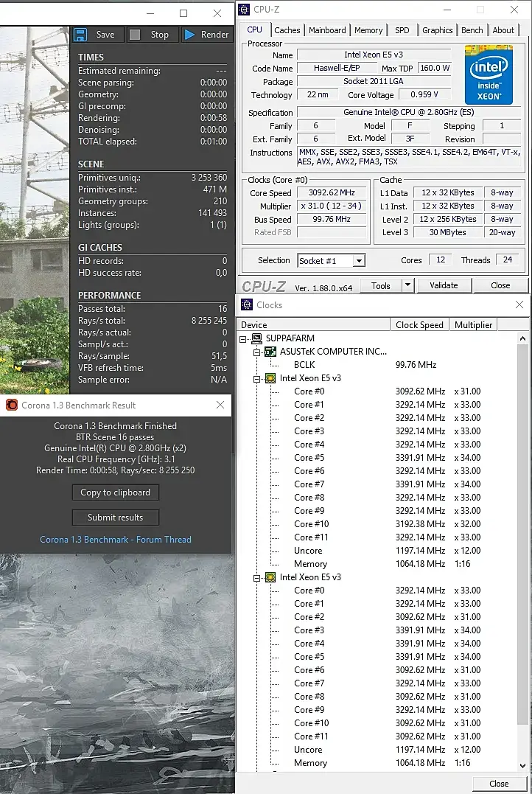Screen dimensions: 532x794
Task: Collapse the ASUSTeK COMPUTER INC node
Action: pos(256,352)
